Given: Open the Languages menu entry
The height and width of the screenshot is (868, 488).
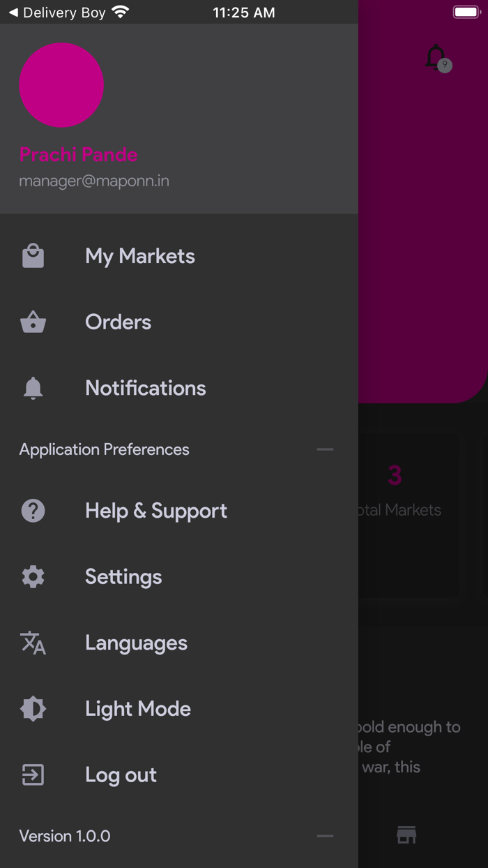Looking at the screenshot, I should 136,643.
